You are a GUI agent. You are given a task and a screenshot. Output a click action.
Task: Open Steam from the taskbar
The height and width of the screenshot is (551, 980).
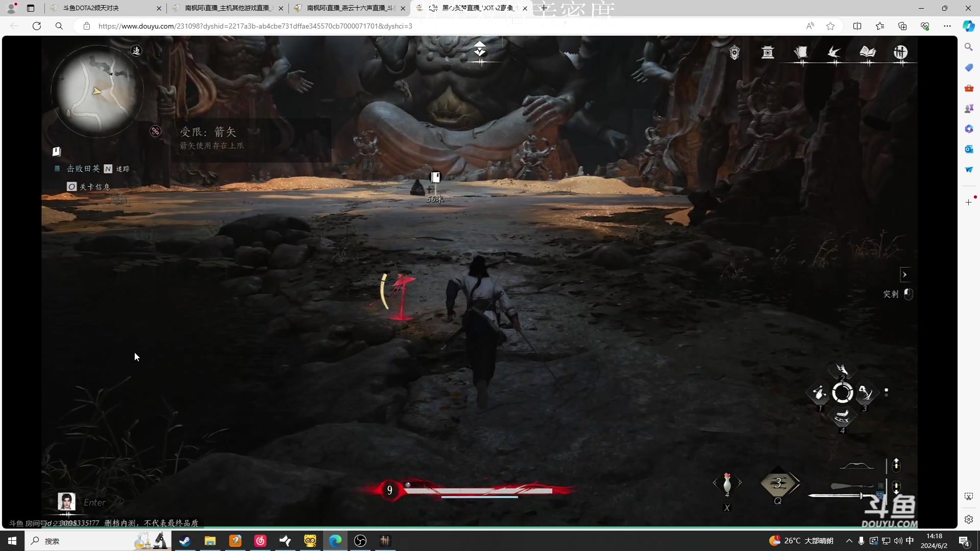[x=185, y=541]
